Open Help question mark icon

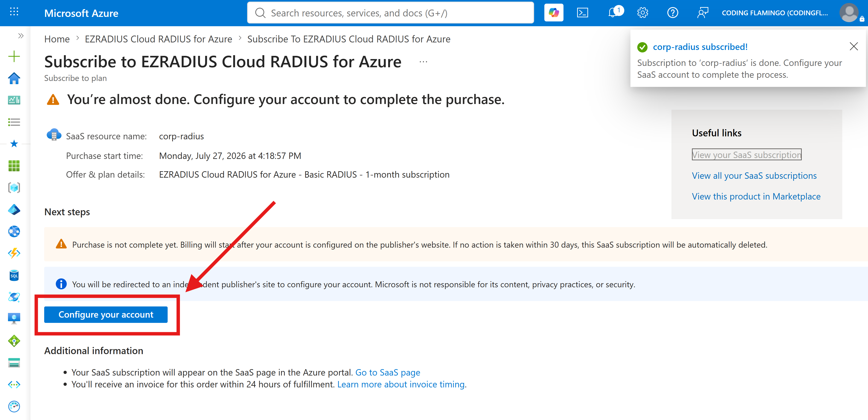pyautogui.click(x=673, y=13)
